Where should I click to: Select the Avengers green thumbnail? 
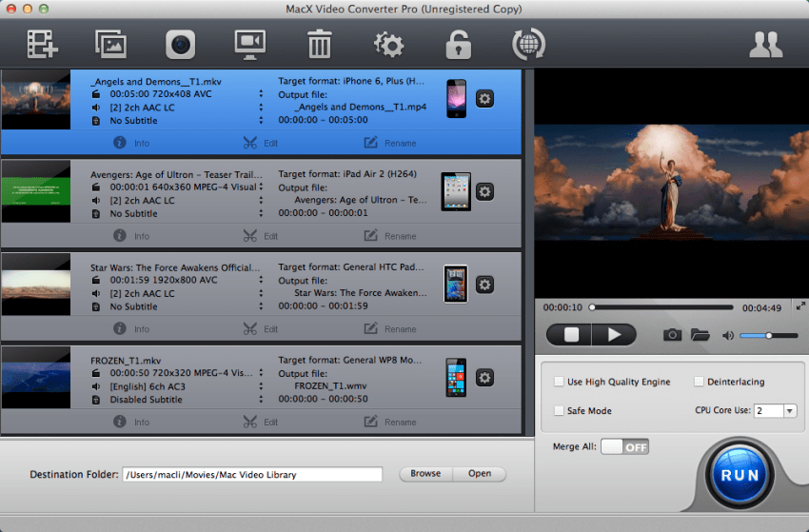(35, 191)
